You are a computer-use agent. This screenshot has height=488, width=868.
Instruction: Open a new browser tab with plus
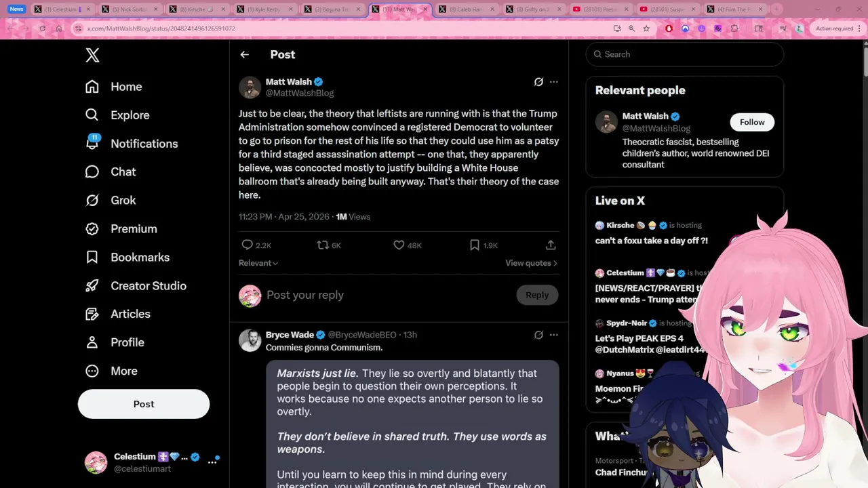776,9
